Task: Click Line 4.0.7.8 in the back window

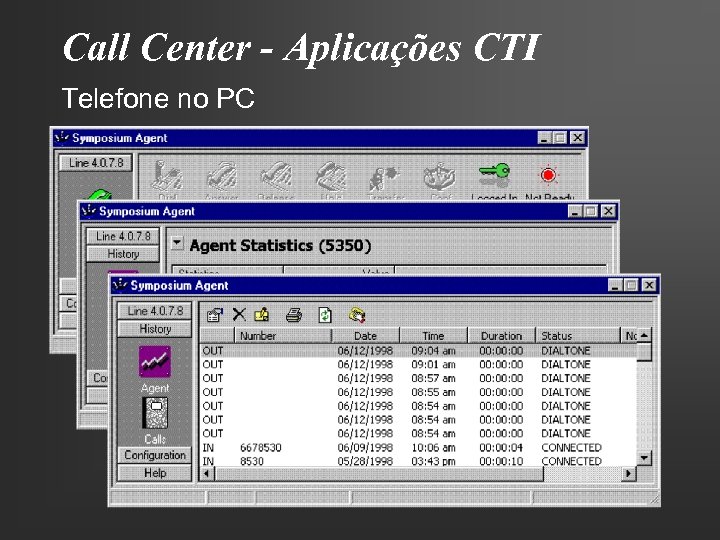Action: click(x=96, y=163)
